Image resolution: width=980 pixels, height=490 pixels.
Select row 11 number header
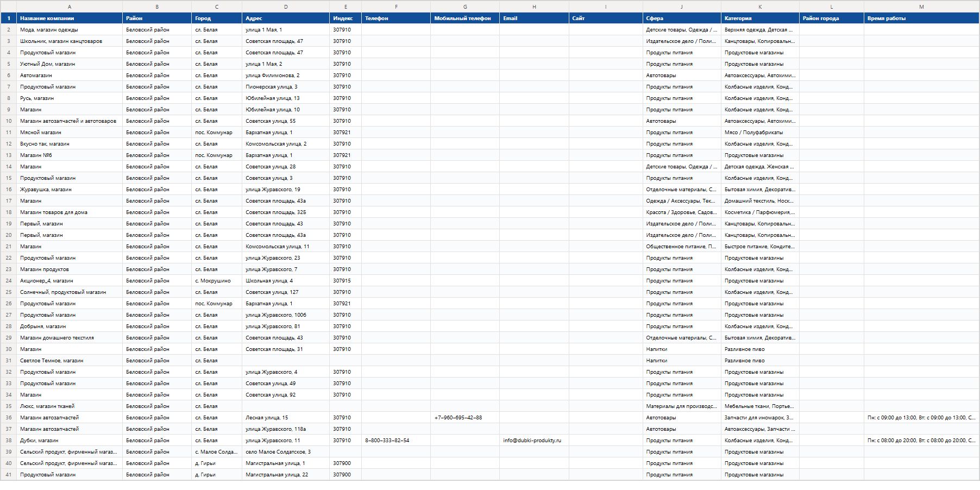point(9,133)
